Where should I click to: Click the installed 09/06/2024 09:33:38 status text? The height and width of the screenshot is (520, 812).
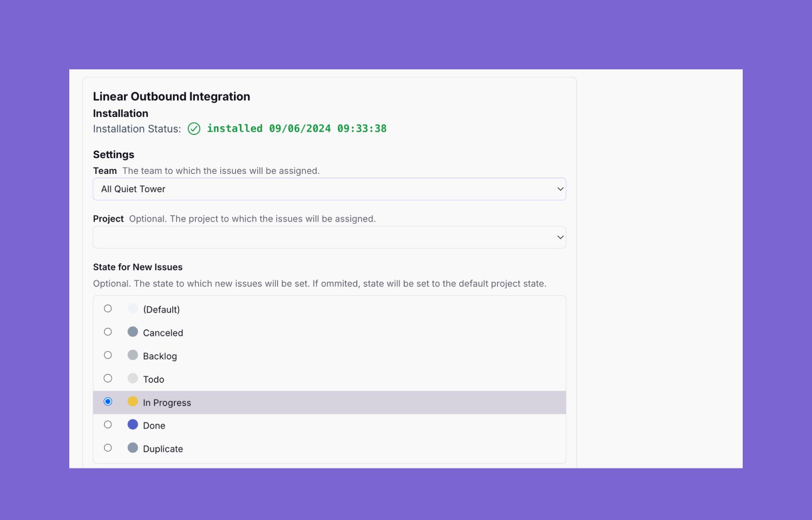(297, 129)
